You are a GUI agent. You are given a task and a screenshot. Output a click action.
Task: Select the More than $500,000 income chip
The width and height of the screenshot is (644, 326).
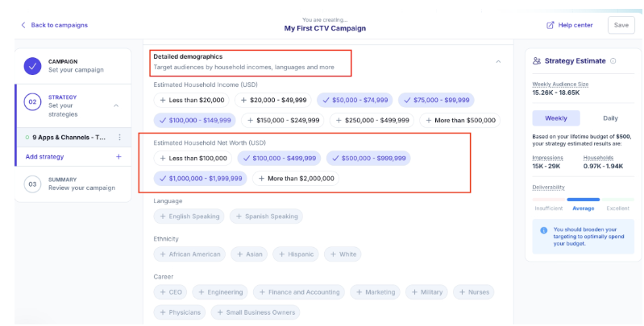coord(460,121)
